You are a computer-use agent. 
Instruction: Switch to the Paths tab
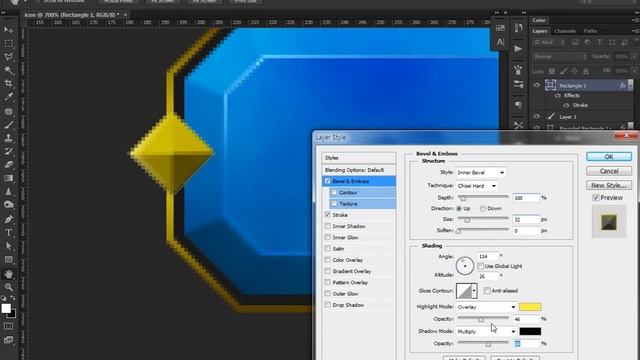[x=590, y=31]
